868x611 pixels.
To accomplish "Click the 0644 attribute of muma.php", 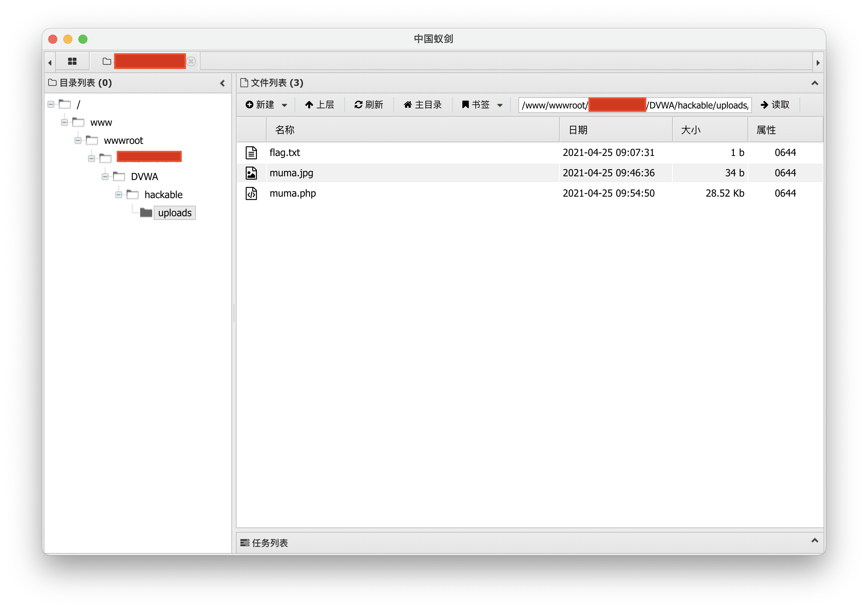I will coord(785,193).
